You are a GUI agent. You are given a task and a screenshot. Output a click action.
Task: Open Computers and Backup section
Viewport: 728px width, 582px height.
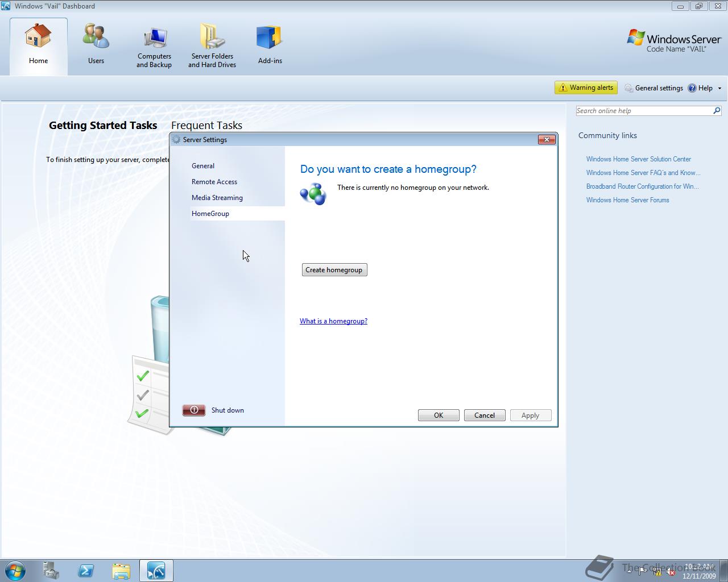click(x=154, y=47)
